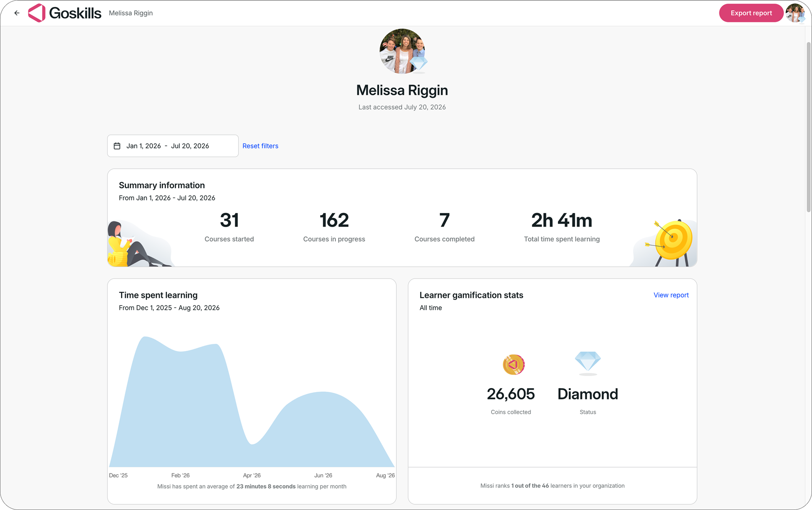This screenshot has height=510, width=812.
Task: Click the Dec '25 axis label
Action: 118,475
